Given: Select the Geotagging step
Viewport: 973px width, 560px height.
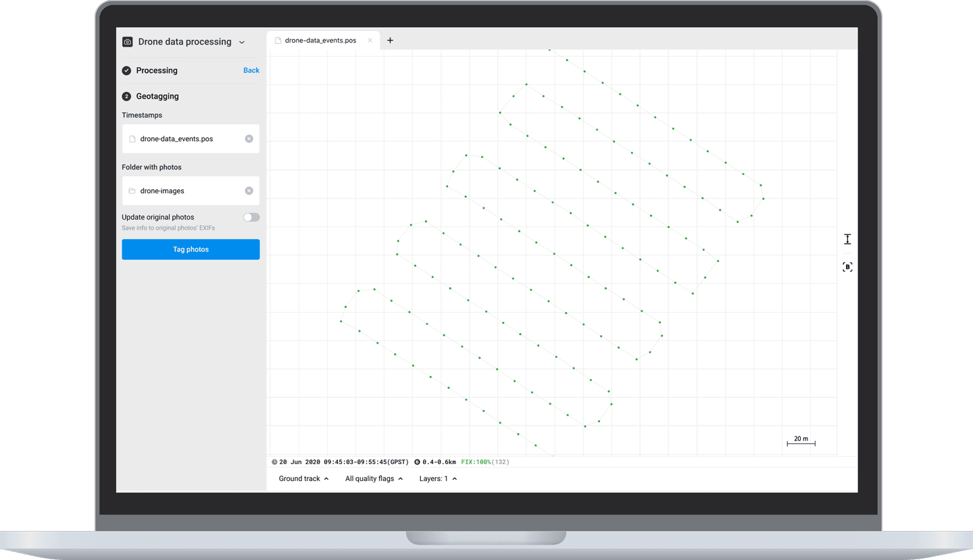Looking at the screenshot, I should pyautogui.click(x=157, y=97).
